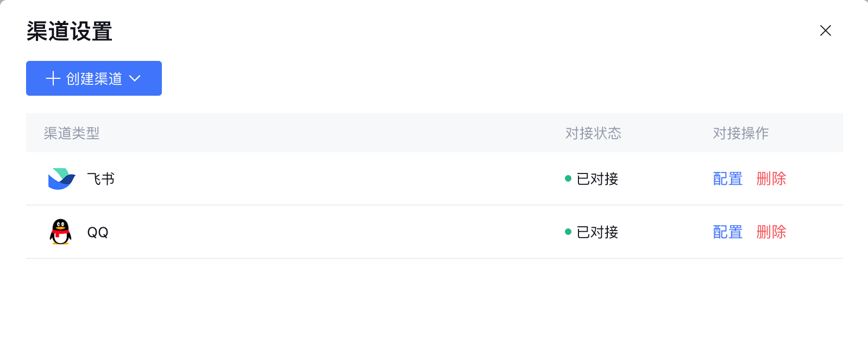Click the QQ penguin logo icon
Image resolution: width=868 pixels, height=360 pixels.
pos(60,232)
